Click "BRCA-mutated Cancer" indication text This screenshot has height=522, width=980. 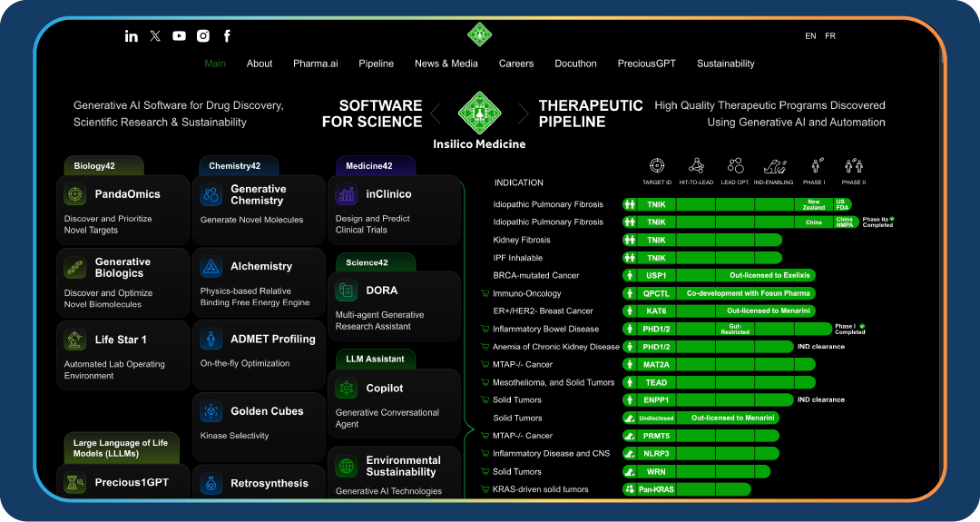pos(536,276)
